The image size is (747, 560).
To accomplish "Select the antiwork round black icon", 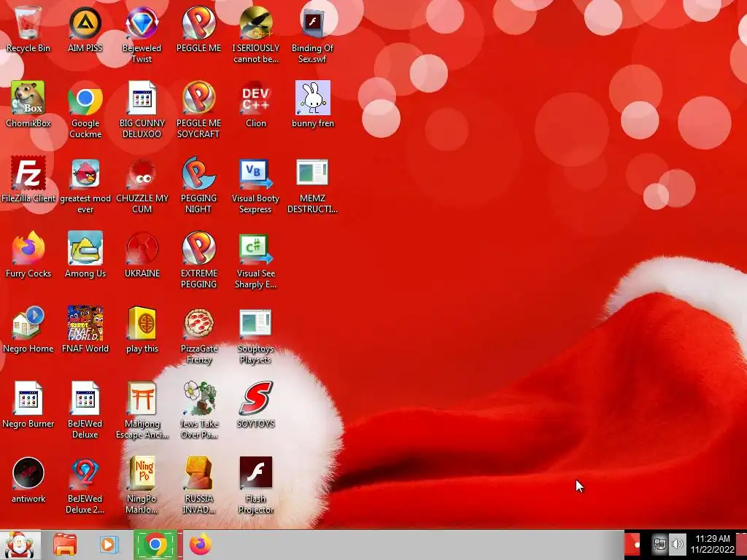I will click(x=28, y=480).
